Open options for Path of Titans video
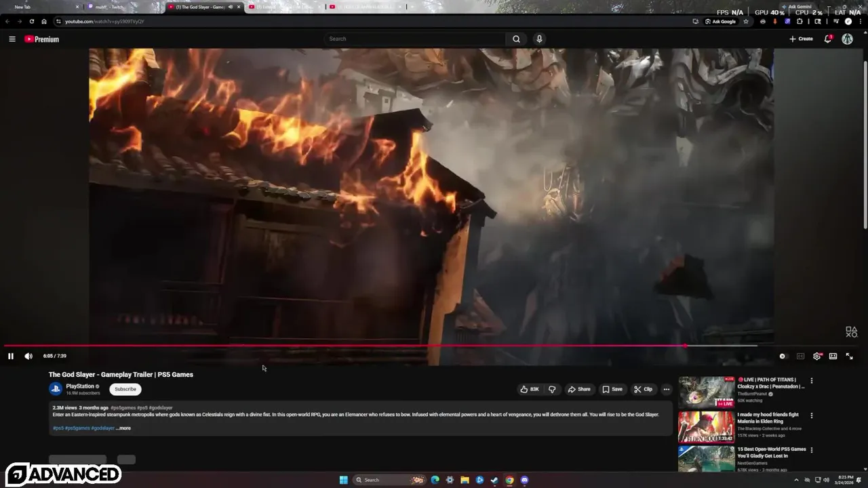This screenshot has height=488, width=868. [x=811, y=381]
